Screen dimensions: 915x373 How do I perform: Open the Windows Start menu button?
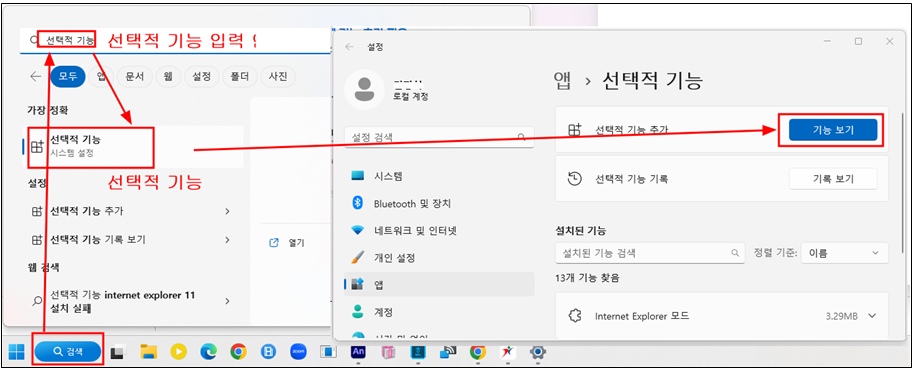pyautogui.click(x=16, y=351)
